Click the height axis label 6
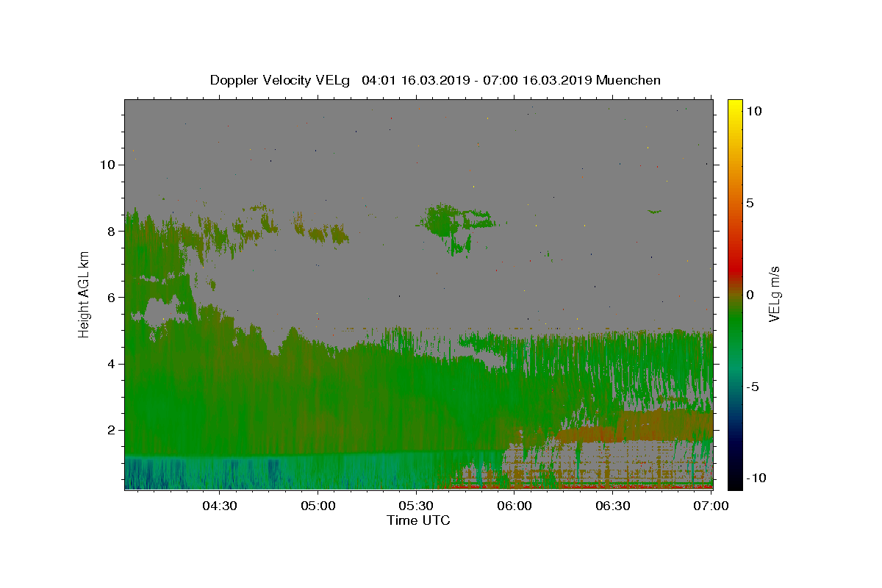This screenshot has width=882, height=588. click(112, 297)
